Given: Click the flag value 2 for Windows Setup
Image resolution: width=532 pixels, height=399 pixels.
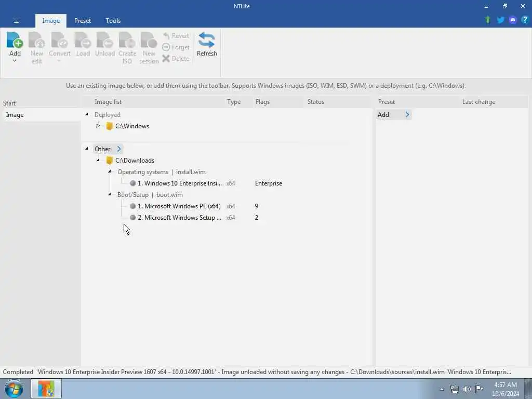Looking at the screenshot, I should tap(257, 218).
